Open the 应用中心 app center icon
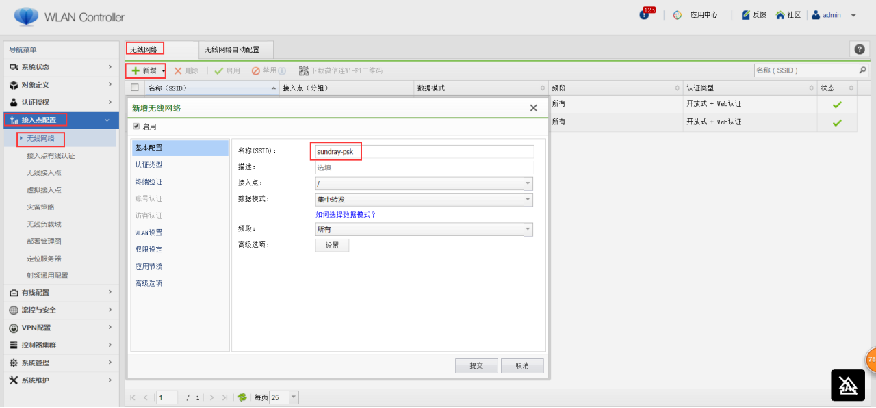876x408 pixels. coord(678,16)
